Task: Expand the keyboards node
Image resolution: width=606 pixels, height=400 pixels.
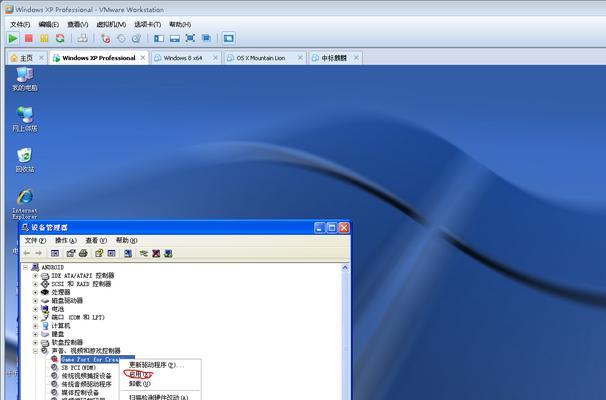Action: pyautogui.click(x=35, y=334)
